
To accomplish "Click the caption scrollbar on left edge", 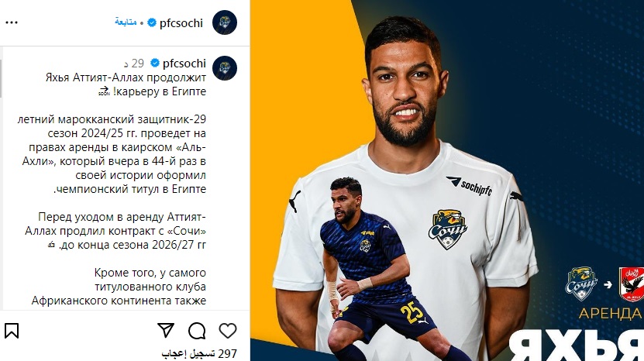I will tap(2, 79).
